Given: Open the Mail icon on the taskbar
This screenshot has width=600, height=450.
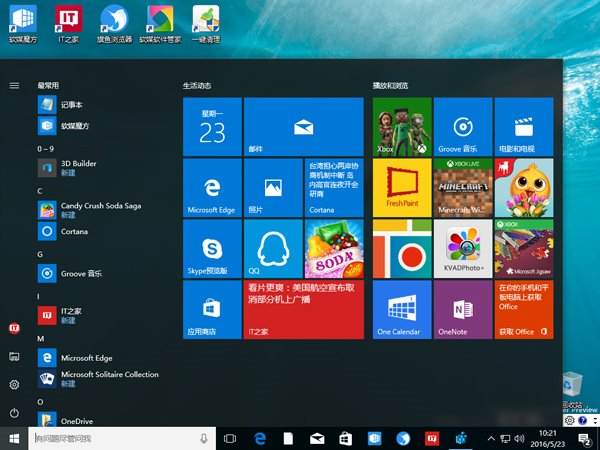Looking at the screenshot, I should [317, 439].
